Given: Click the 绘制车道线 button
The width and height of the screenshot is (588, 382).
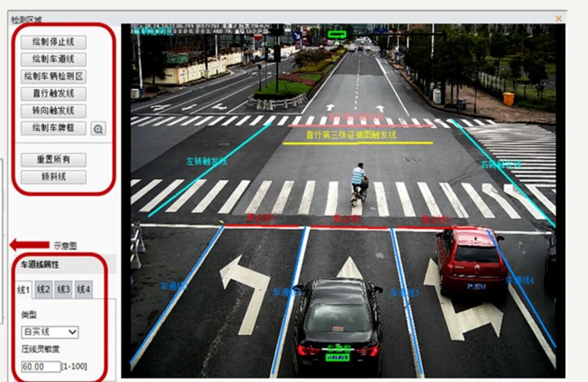Looking at the screenshot, I should point(53,59).
